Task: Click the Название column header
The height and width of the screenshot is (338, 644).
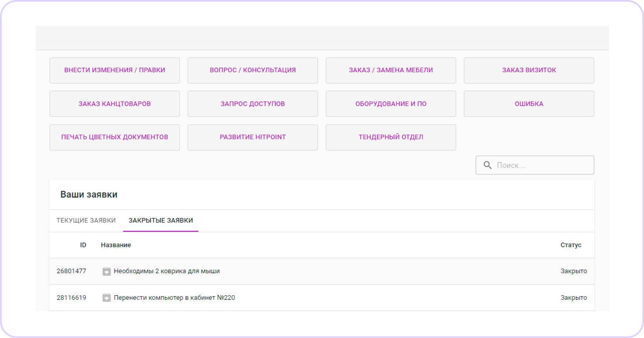Action: 116,245
